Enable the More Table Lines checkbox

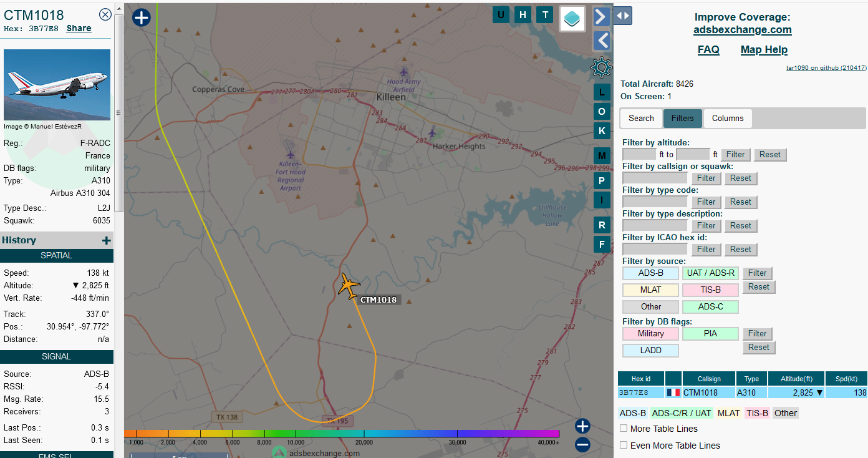click(624, 429)
